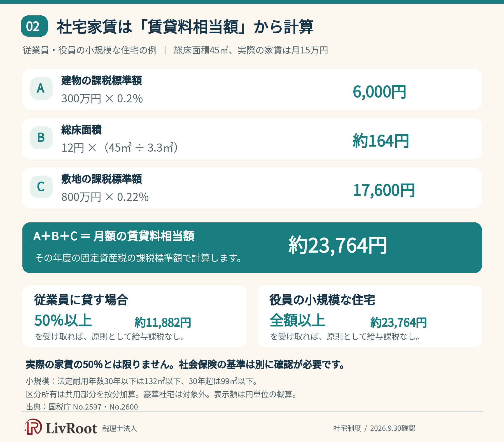The image size is (504, 442).
Task: Click the letter A badge
Action: 41,88
